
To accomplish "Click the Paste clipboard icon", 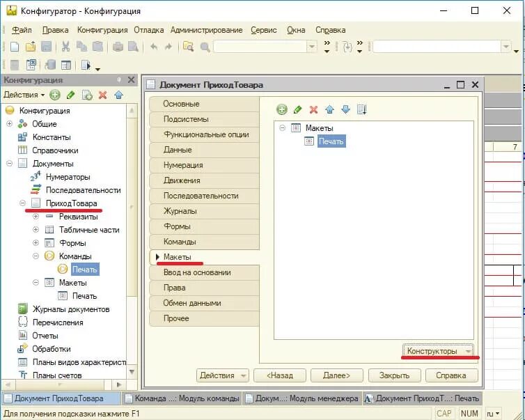I will pos(97,47).
